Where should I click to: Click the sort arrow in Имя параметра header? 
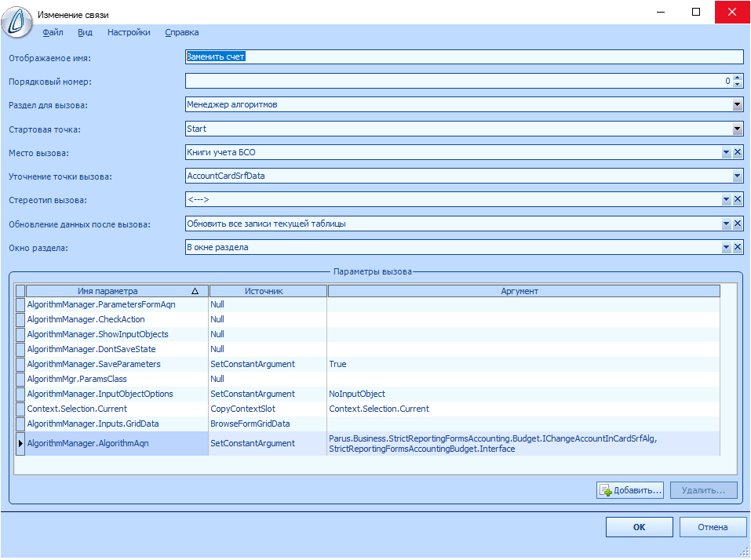(195, 291)
